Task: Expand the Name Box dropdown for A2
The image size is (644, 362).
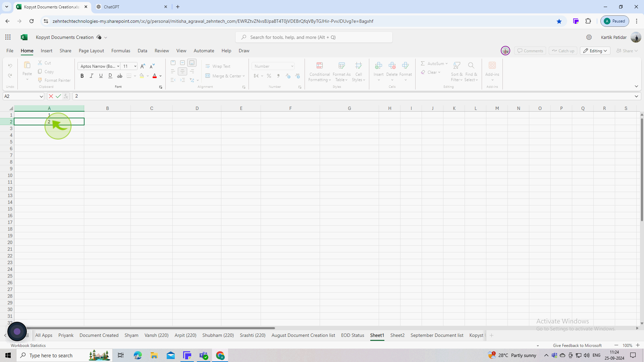Action: (41, 97)
